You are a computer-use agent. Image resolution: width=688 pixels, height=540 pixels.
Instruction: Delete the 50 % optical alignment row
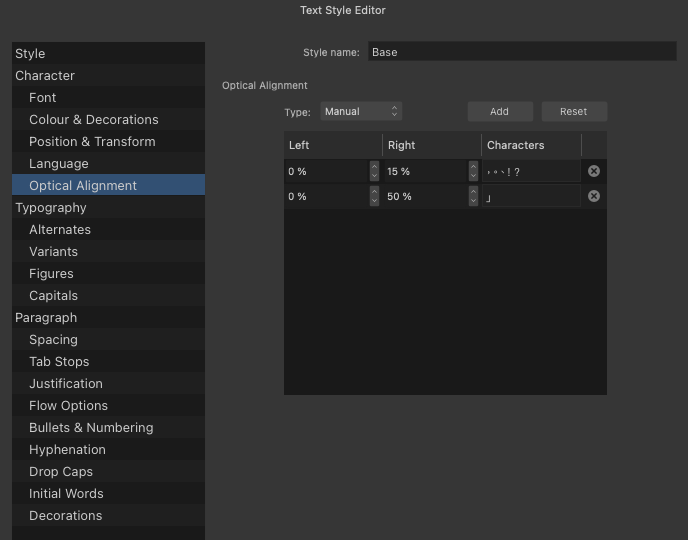(x=594, y=196)
